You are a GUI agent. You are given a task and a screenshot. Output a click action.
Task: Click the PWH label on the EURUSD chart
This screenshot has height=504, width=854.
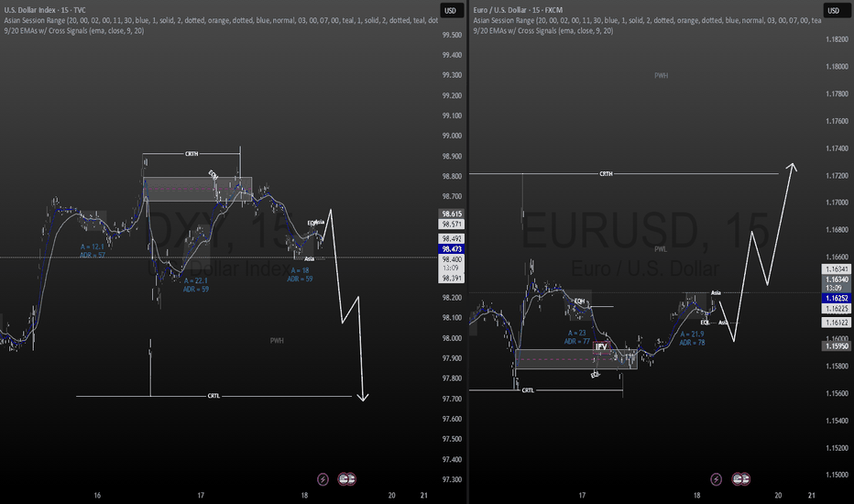(x=662, y=76)
